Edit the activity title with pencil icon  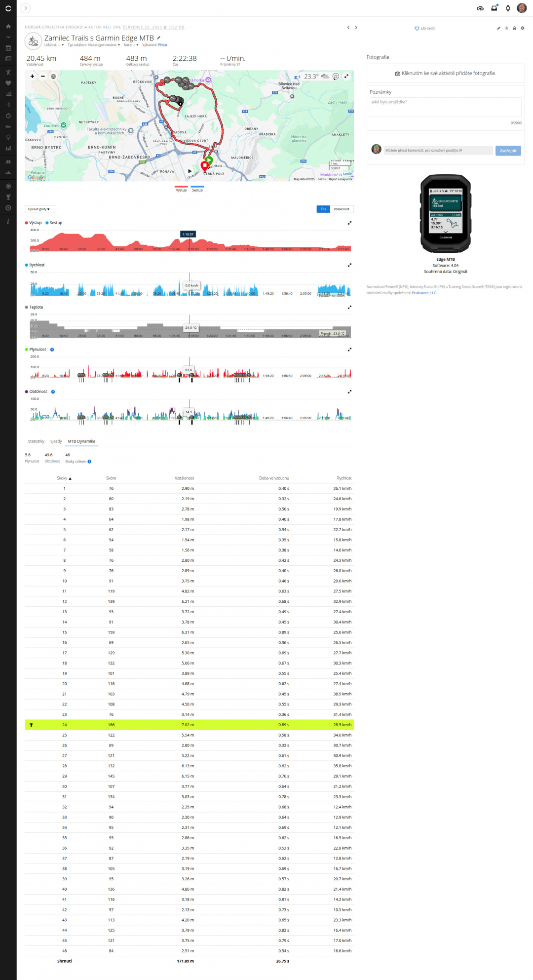coord(159,38)
